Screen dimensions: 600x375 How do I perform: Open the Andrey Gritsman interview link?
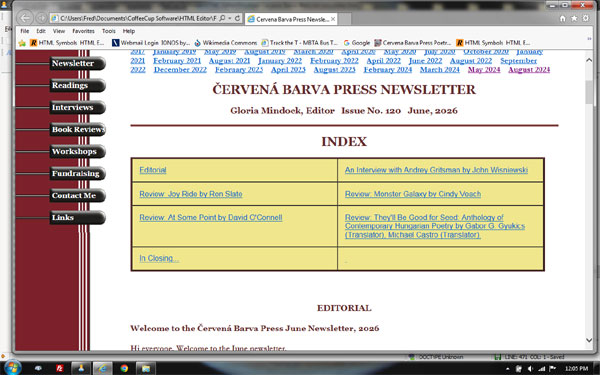(436, 170)
